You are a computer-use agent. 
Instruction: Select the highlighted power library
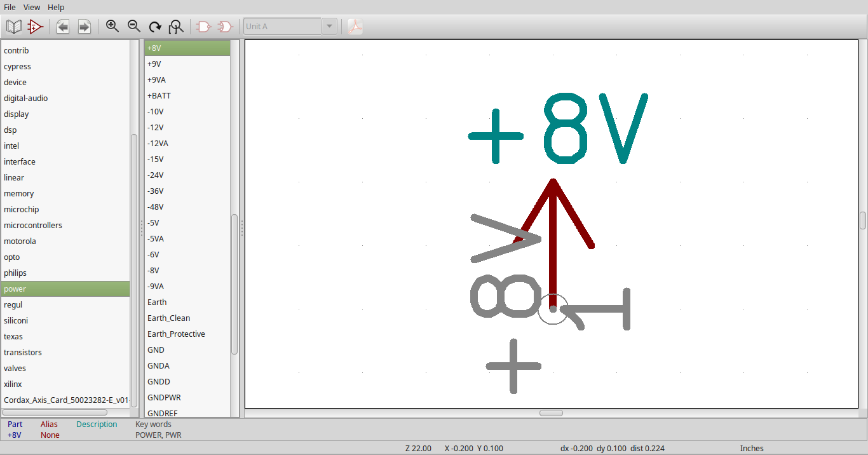click(x=65, y=289)
